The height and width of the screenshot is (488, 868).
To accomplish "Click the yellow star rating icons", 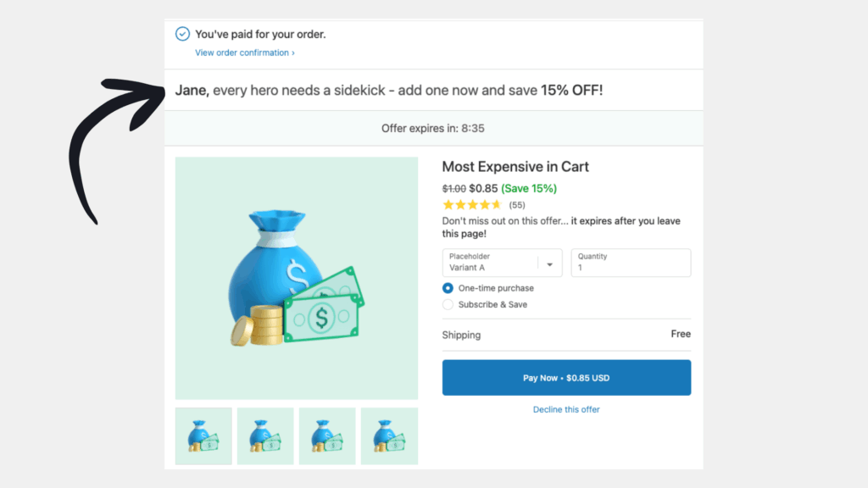I will point(472,205).
